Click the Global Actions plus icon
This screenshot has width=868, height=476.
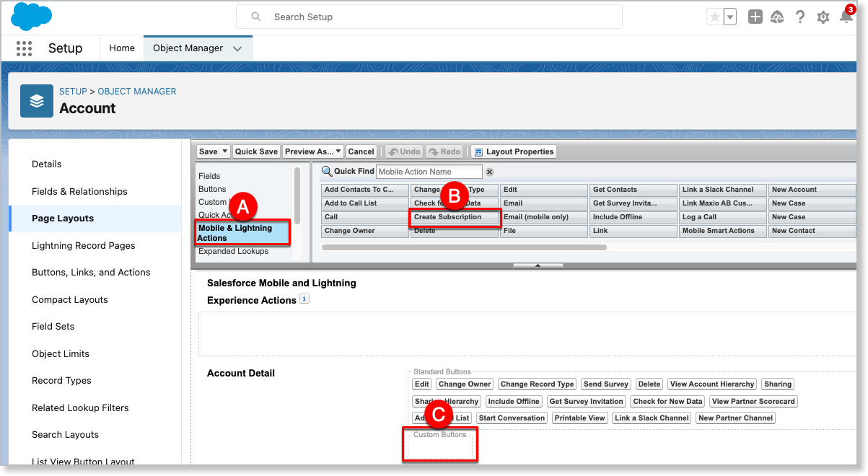(755, 17)
